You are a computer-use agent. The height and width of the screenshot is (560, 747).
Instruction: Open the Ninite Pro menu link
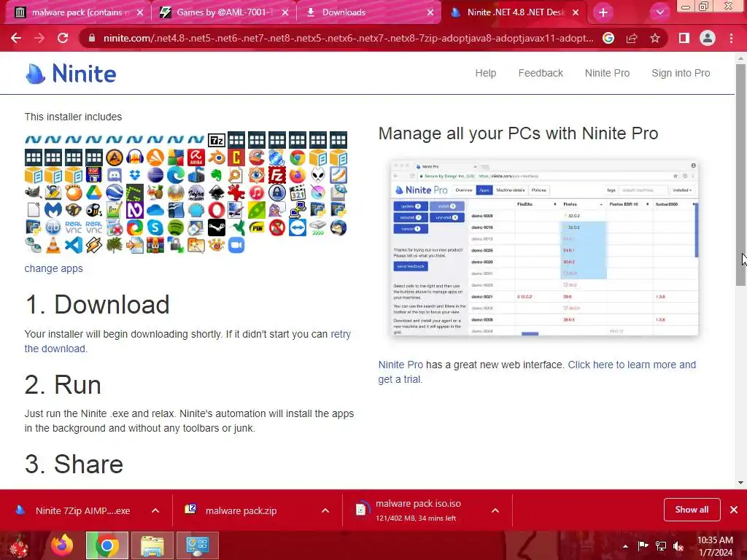pyautogui.click(x=607, y=73)
